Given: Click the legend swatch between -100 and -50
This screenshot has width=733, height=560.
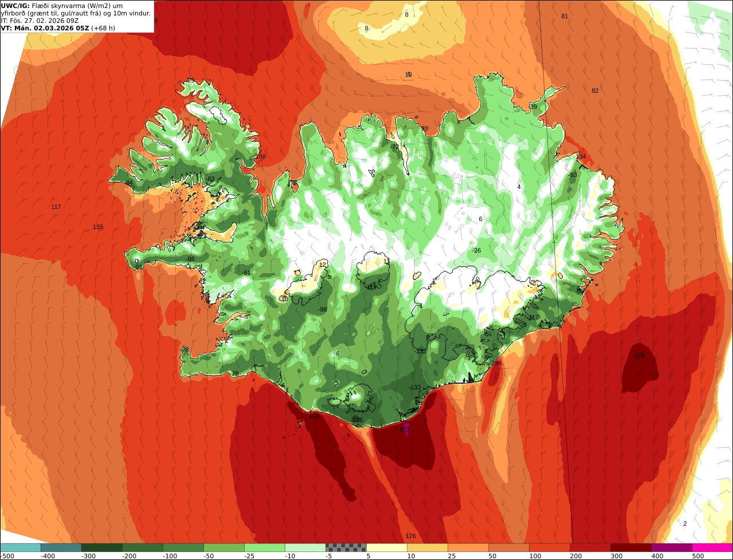Looking at the screenshot, I should 183,547.
